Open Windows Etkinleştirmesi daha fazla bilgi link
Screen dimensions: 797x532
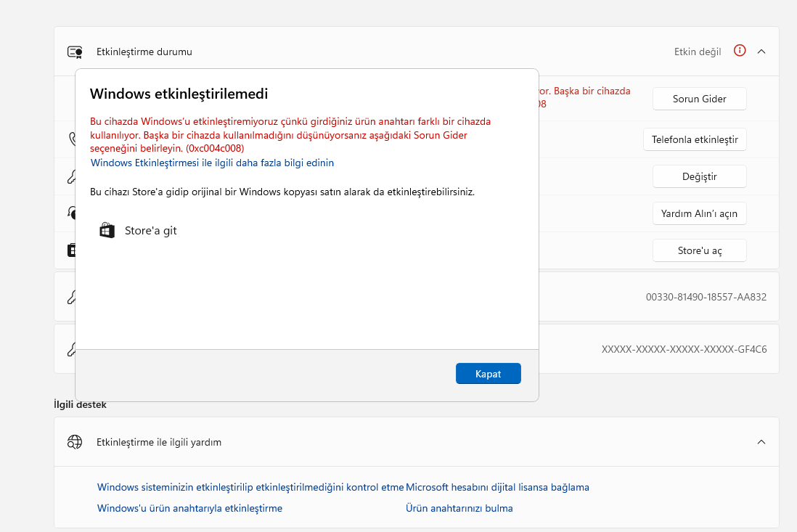pos(212,163)
